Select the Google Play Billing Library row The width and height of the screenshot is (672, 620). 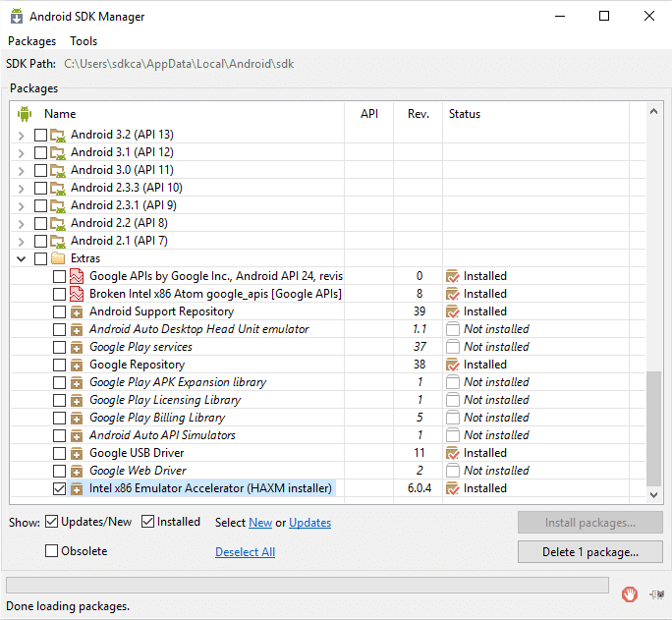[328, 418]
